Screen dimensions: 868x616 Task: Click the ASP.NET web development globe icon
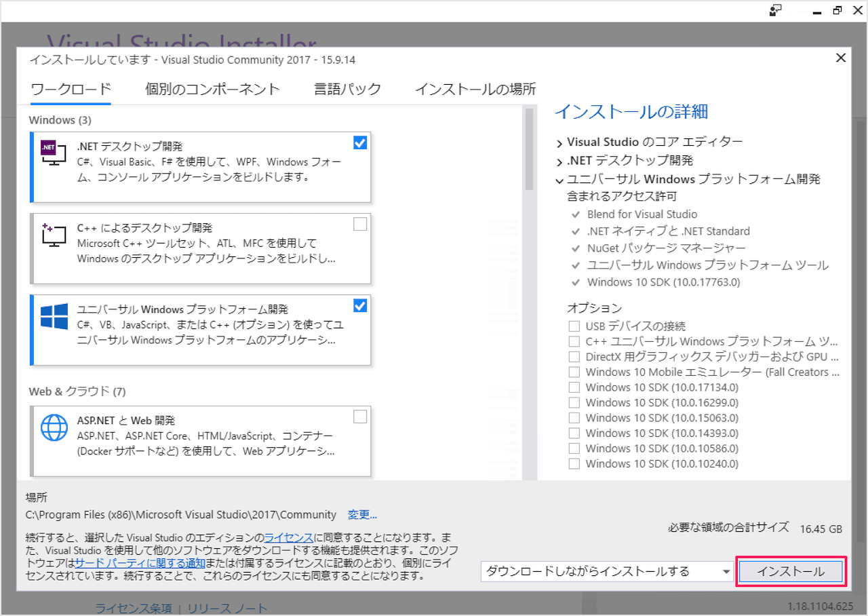pyautogui.click(x=54, y=427)
